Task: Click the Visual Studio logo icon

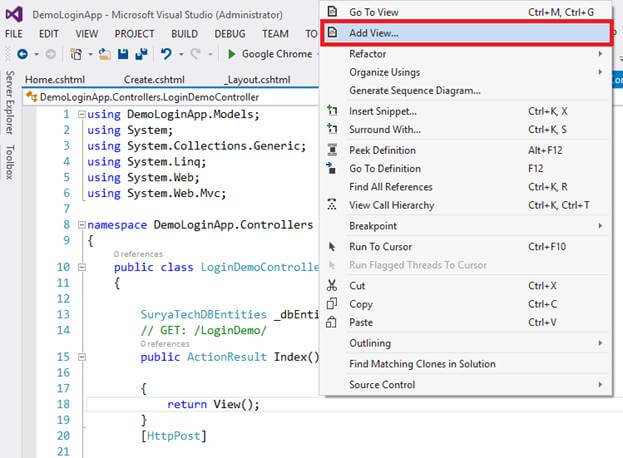Action: [14, 14]
